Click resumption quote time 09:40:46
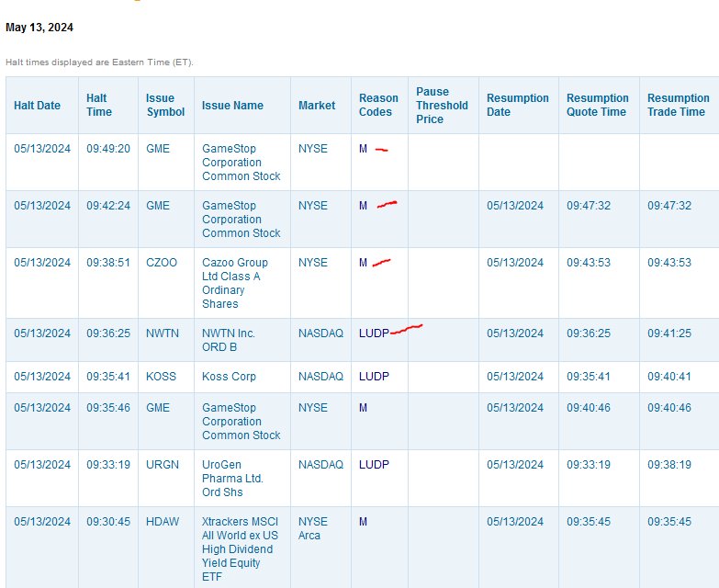Image resolution: width=719 pixels, height=588 pixels. point(589,407)
